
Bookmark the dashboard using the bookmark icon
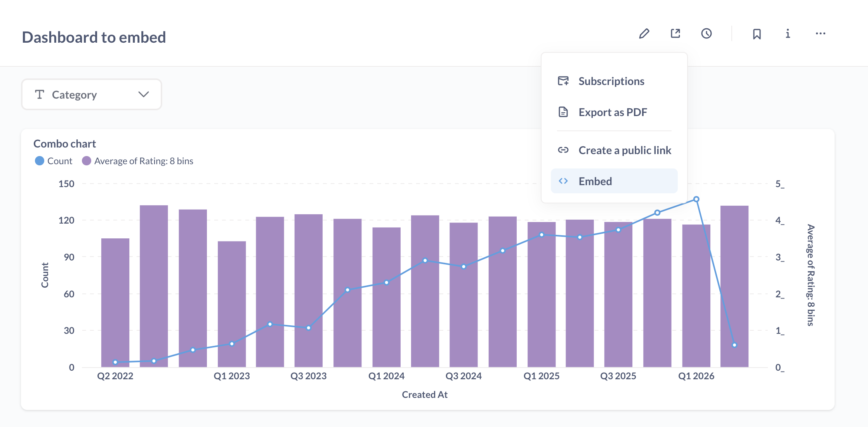click(756, 34)
